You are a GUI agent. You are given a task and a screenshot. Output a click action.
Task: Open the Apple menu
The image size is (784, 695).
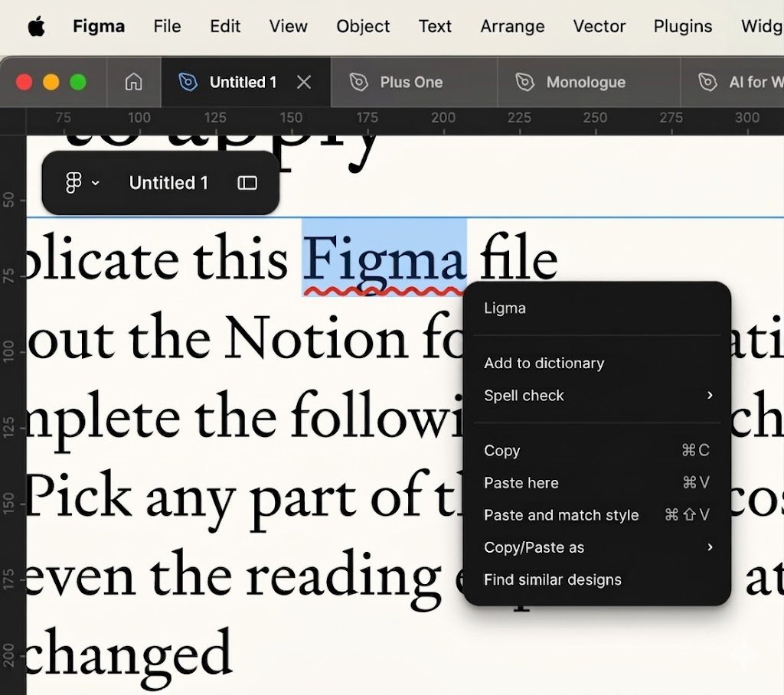click(36, 26)
